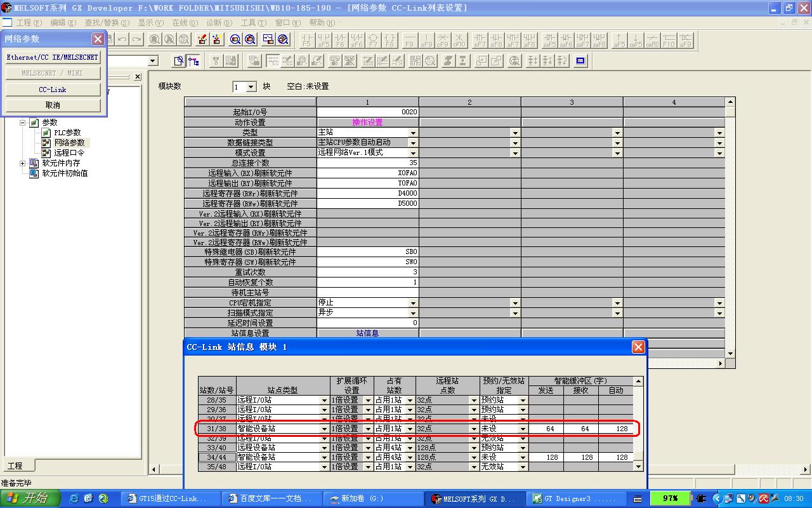Click the 起始I/O号 field containing 0020
The height and width of the screenshot is (508, 812).
[x=367, y=112]
